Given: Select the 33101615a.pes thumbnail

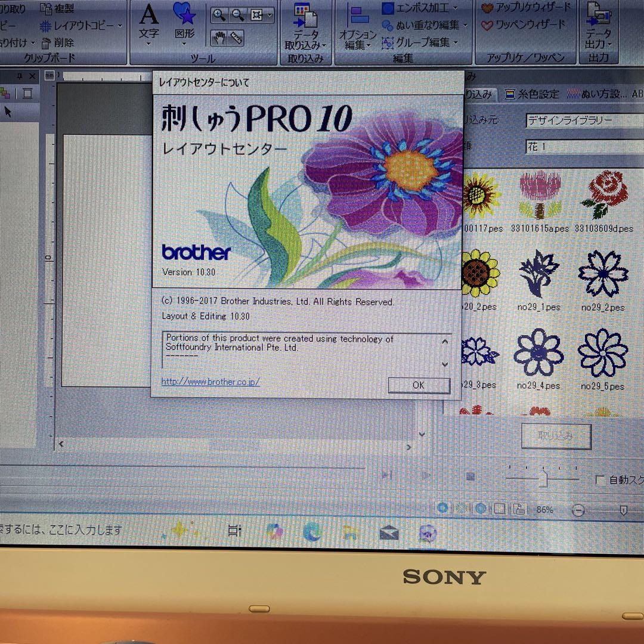Looking at the screenshot, I should point(540,202).
